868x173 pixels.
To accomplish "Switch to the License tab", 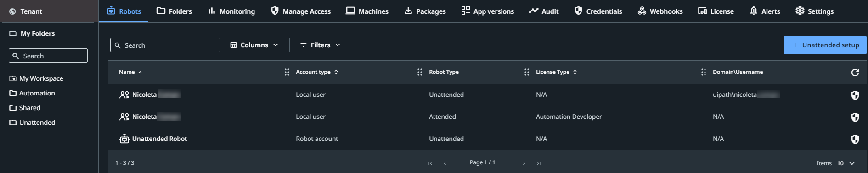I will [716, 11].
